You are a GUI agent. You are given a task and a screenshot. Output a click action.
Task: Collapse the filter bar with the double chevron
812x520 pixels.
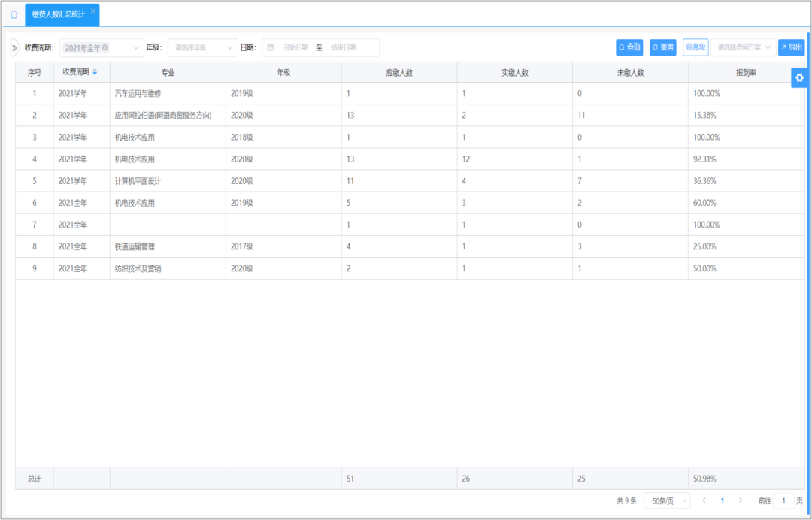(14, 47)
